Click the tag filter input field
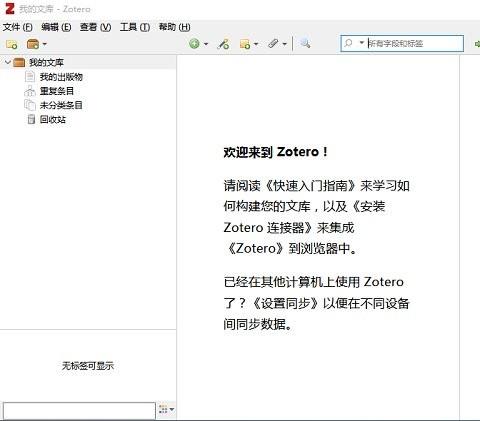 [x=79, y=411]
